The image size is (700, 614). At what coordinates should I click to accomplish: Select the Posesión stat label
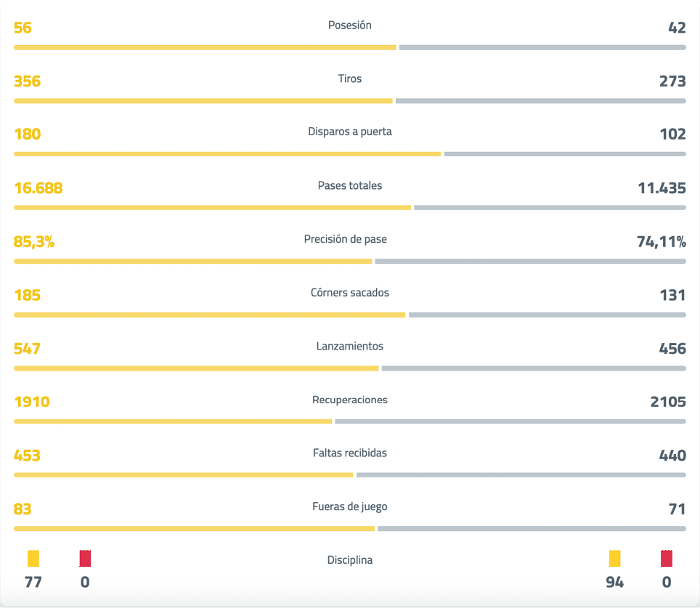point(350,25)
